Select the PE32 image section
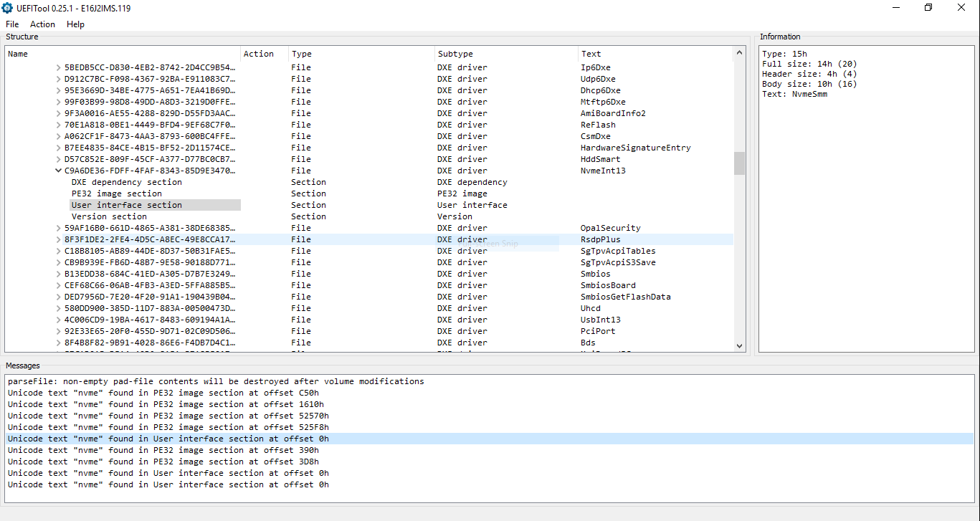The image size is (980, 521). (117, 193)
